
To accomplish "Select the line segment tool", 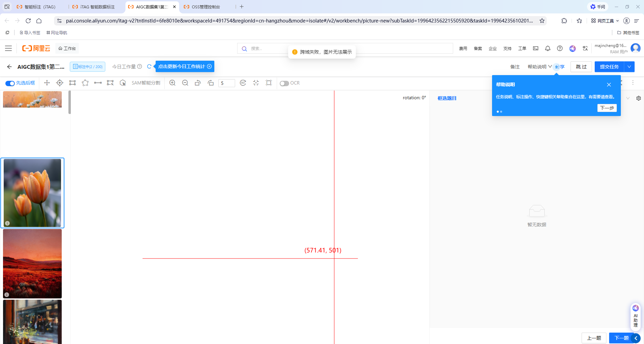I will (x=98, y=83).
